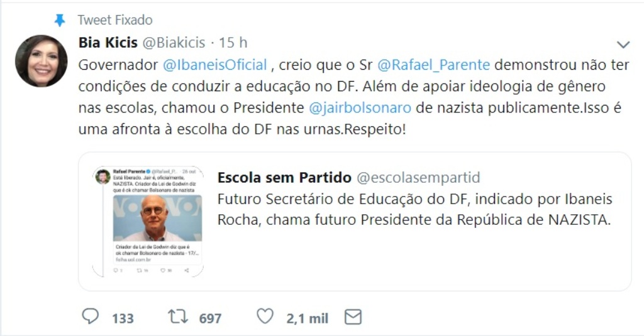
Task: Click the quoted tweet text about Futuro Secretário
Action: (x=414, y=210)
